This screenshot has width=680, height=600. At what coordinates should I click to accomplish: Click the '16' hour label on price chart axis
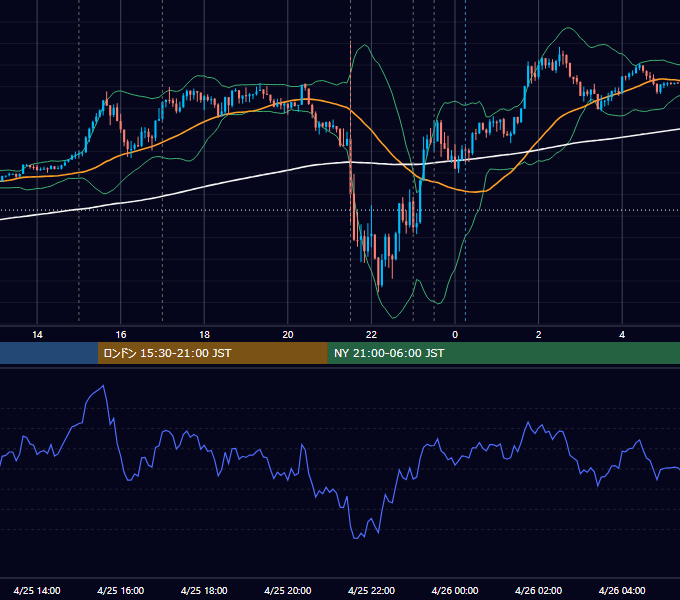121,335
